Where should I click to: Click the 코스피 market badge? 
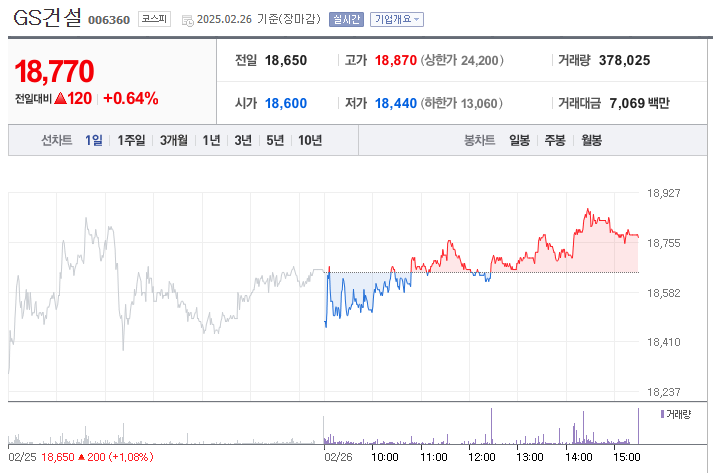[154, 19]
